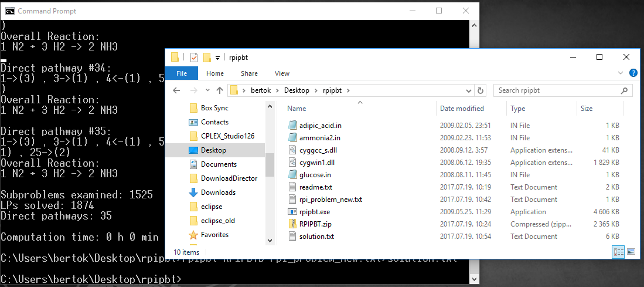Image resolution: width=644 pixels, height=287 pixels.
Task: Open the File menu tab
Action: coord(182,73)
